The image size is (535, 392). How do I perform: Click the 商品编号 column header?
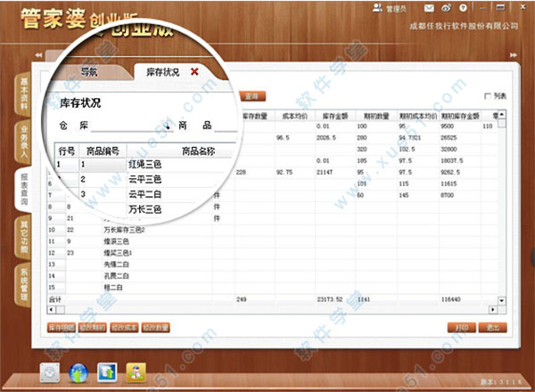coord(103,151)
